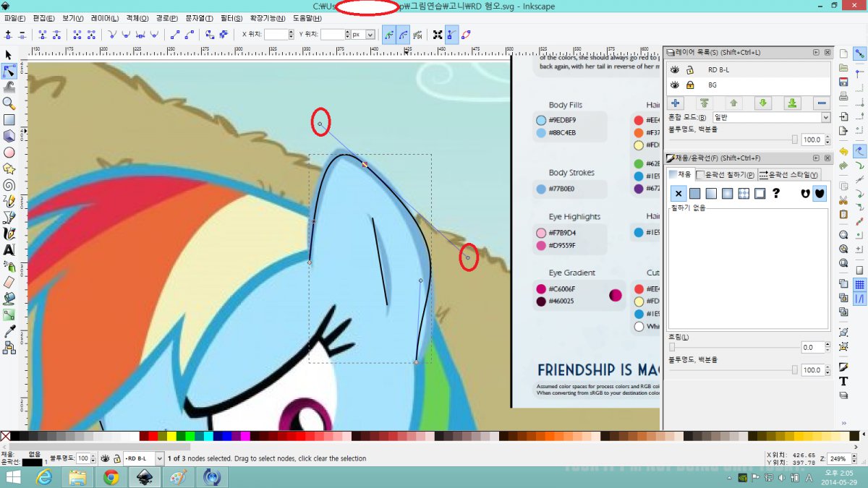
Task: Click the Y position input field
Action: pos(331,35)
